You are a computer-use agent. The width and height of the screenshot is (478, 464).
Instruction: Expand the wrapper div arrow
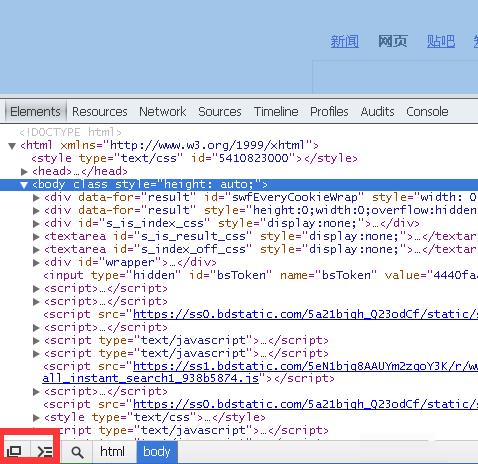pyautogui.click(x=36, y=263)
